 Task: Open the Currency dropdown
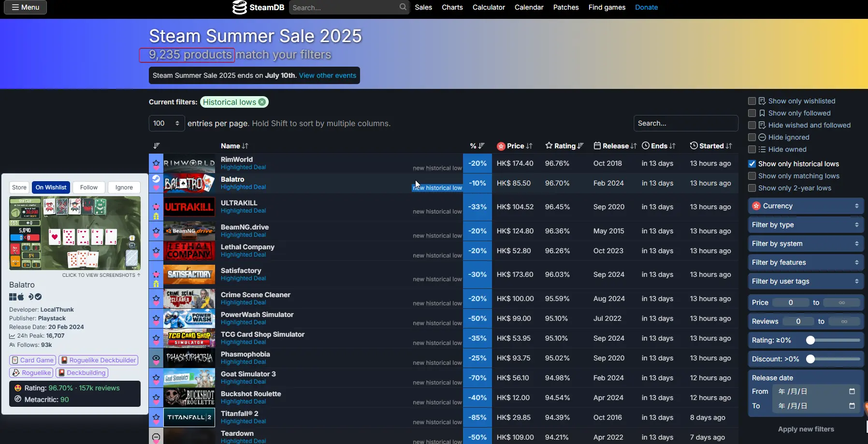point(806,206)
